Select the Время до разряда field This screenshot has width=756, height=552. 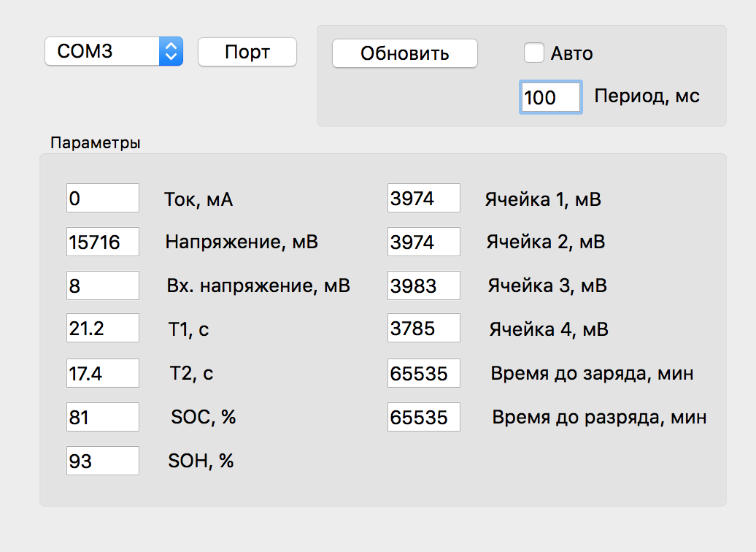pos(423,417)
